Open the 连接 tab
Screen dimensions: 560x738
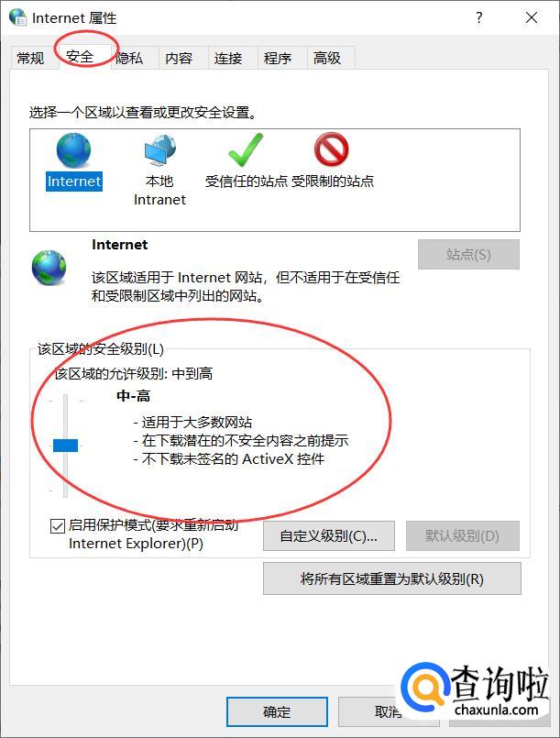pyautogui.click(x=228, y=59)
